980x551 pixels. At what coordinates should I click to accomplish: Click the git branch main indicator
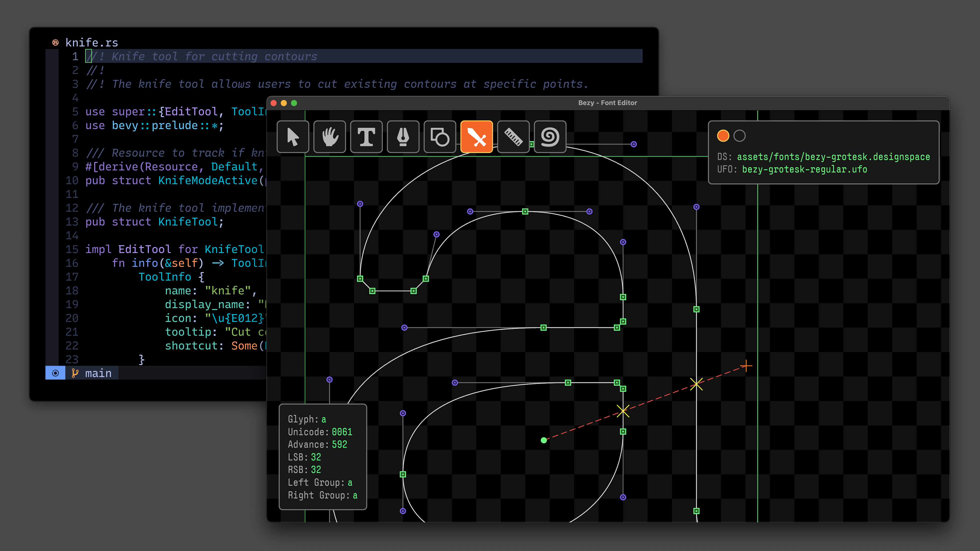click(x=92, y=373)
